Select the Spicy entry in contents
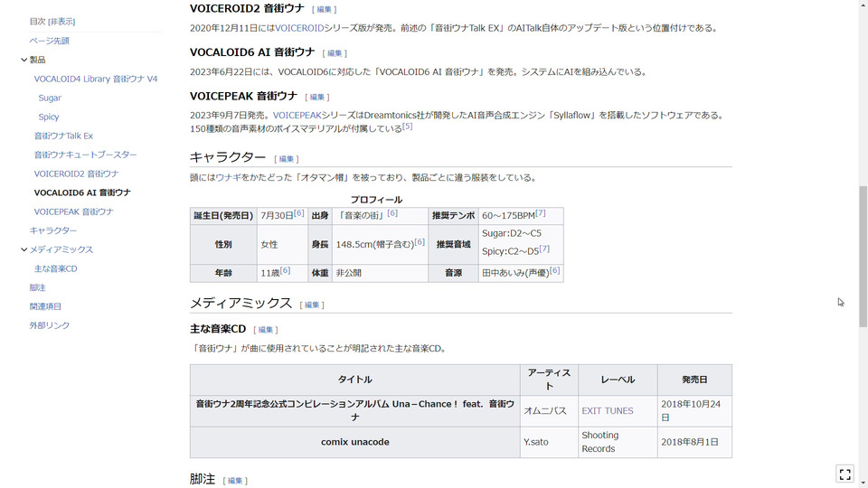This screenshot has width=868, height=488. click(x=49, y=117)
